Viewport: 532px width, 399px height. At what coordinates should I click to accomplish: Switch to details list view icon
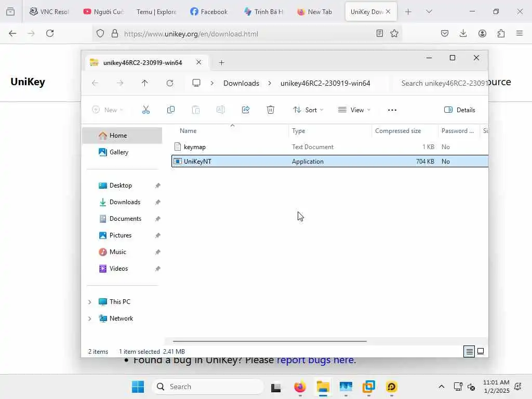click(469, 352)
